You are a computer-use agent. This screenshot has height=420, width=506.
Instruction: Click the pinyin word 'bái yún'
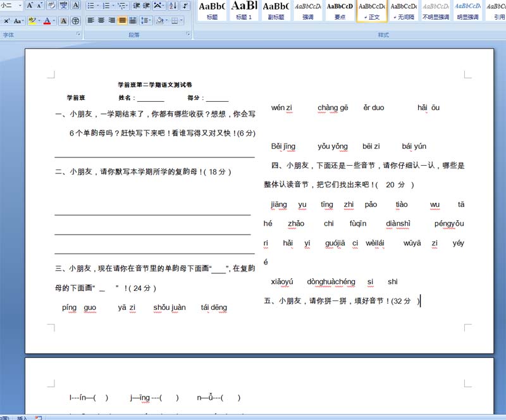tap(414, 147)
